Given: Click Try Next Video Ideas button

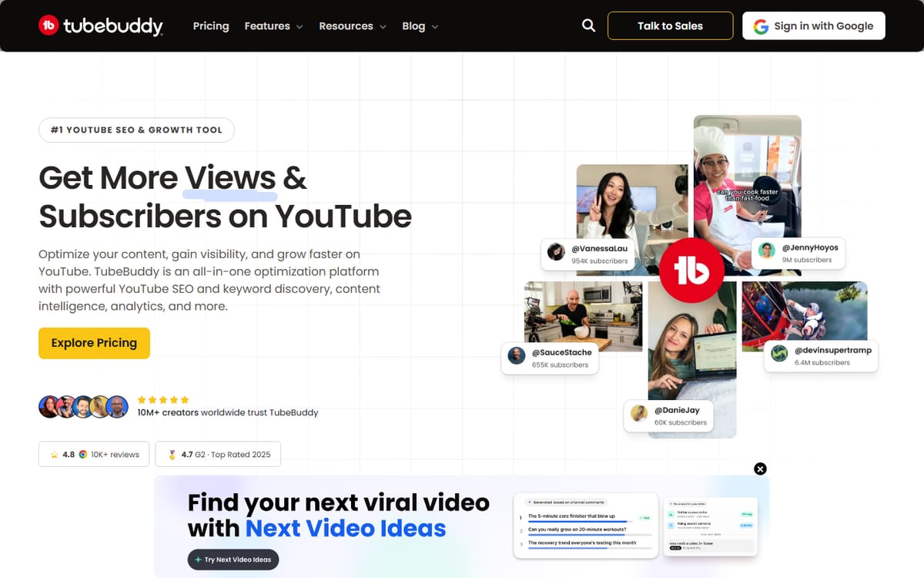Looking at the screenshot, I should [233, 560].
